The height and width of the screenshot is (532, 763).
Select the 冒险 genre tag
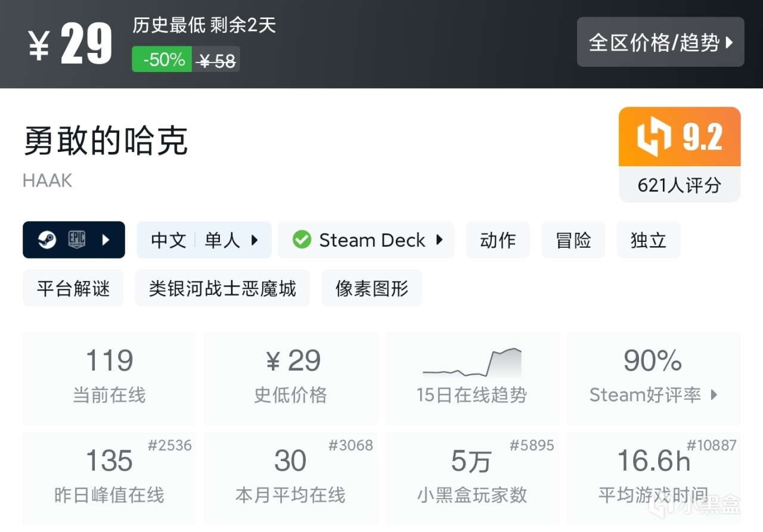coord(573,240)
